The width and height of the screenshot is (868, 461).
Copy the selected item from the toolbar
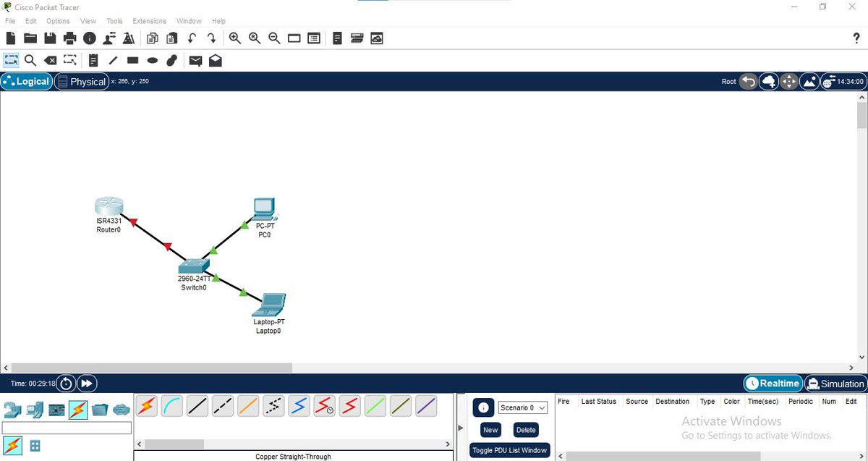point(153,38)
